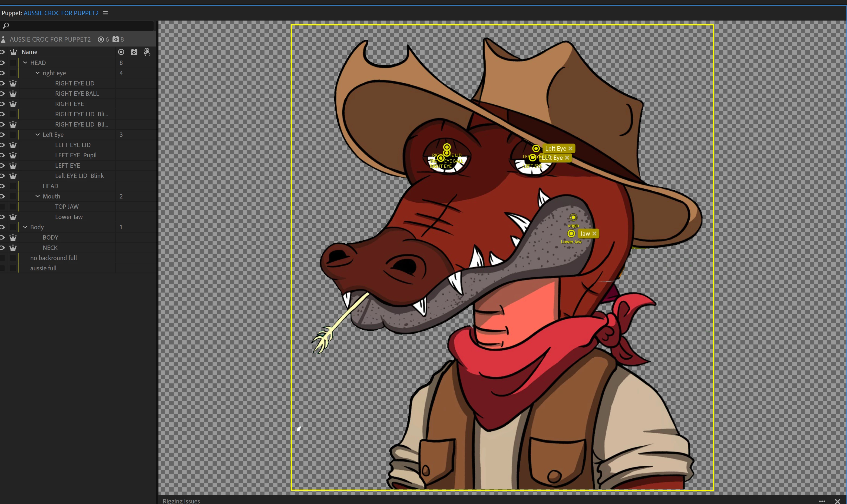This screenshot has width=847, height=504.
Task: Toggle crown on RIGHT EYE BALL layer
Action: (13, 93)
